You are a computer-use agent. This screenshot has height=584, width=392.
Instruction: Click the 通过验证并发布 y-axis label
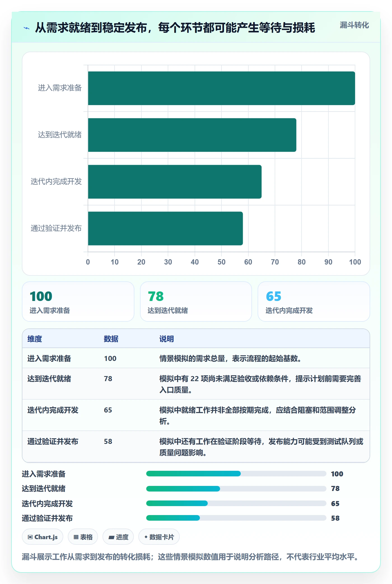pos(56,228)
